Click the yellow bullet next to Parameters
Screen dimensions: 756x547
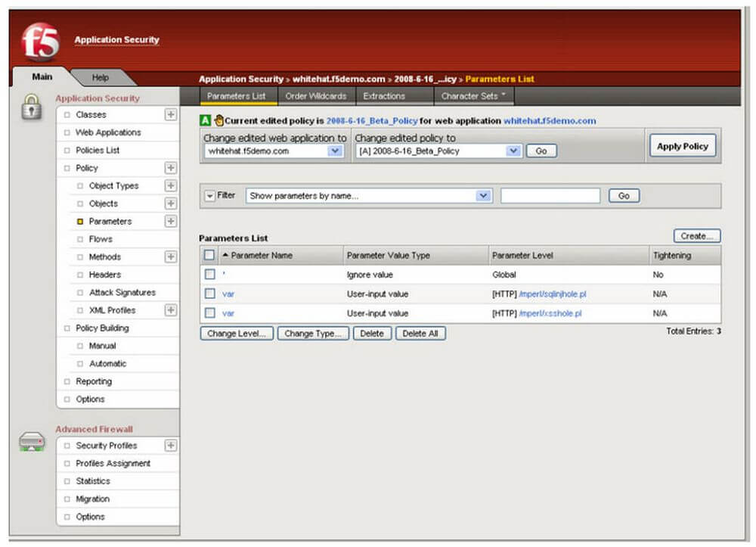(x=80, y=222)
